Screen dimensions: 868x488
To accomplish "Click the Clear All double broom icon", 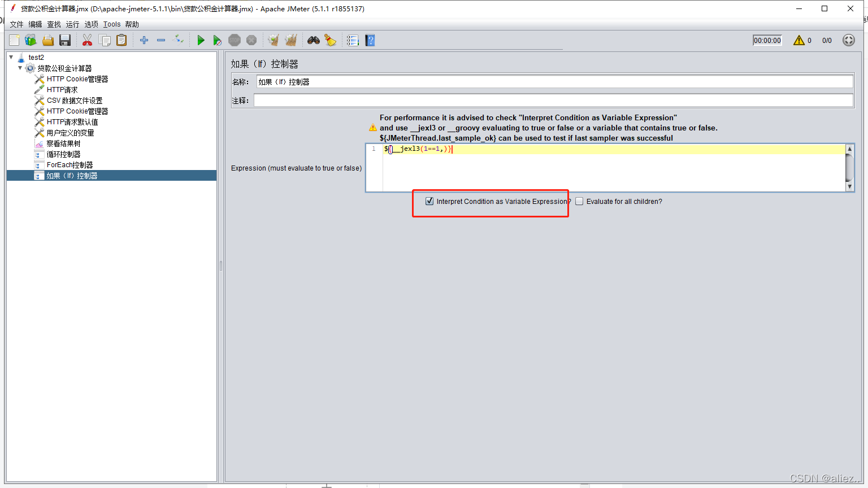I will 291,40.
